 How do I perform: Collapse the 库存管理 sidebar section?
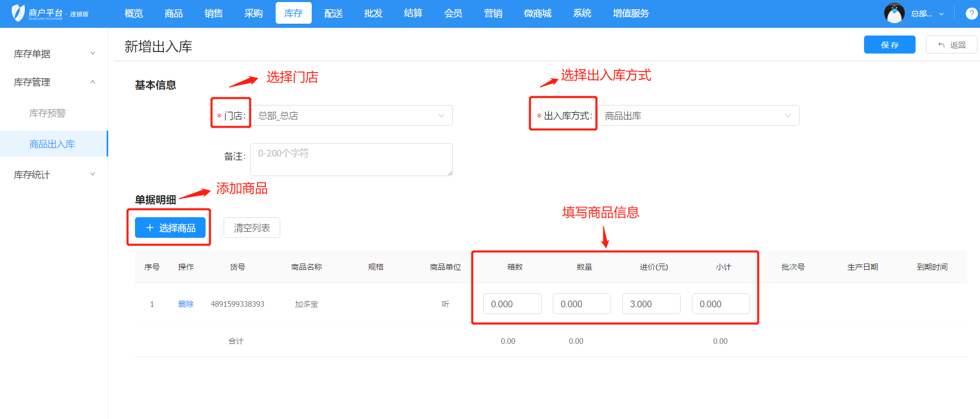point(54,82)
